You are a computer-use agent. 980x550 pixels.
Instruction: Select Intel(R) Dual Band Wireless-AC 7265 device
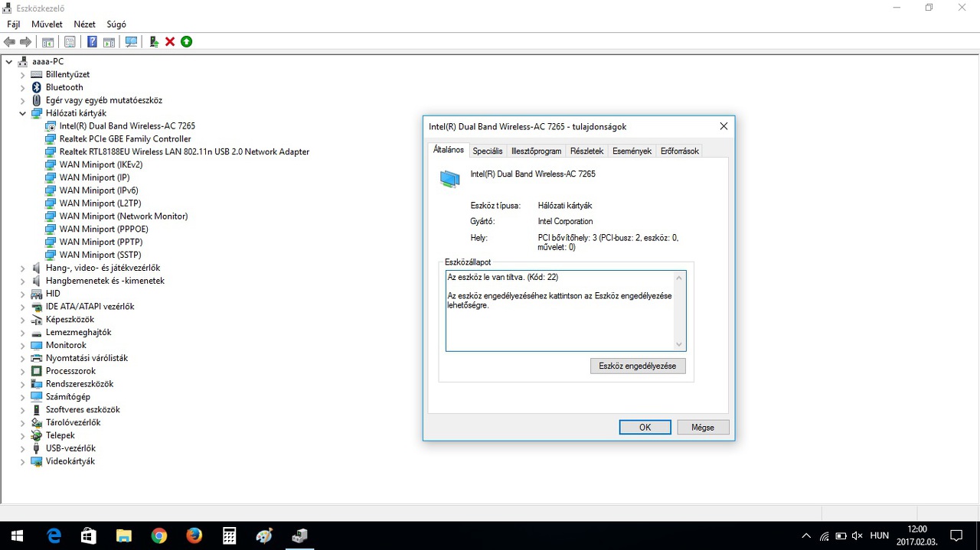[127, 126]
